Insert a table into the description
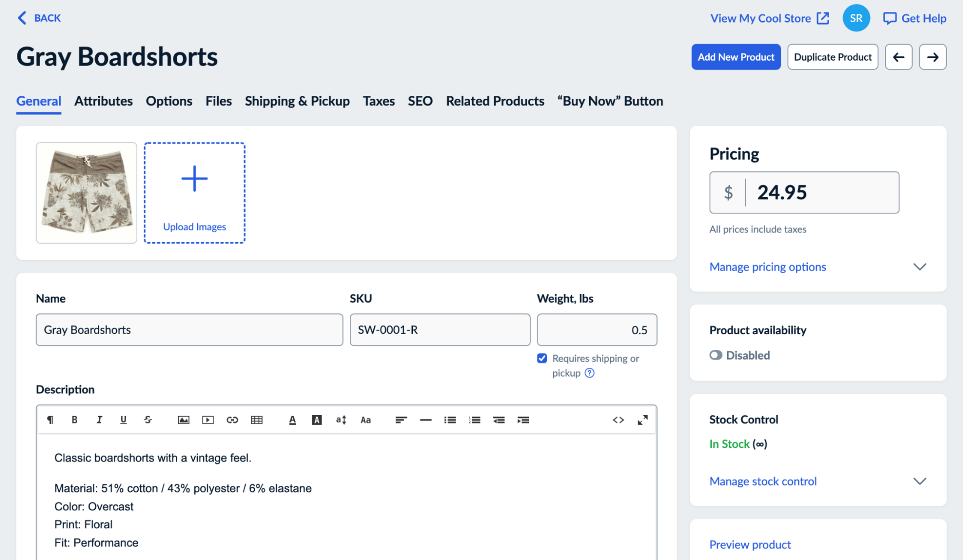 (x=257, y=419)
